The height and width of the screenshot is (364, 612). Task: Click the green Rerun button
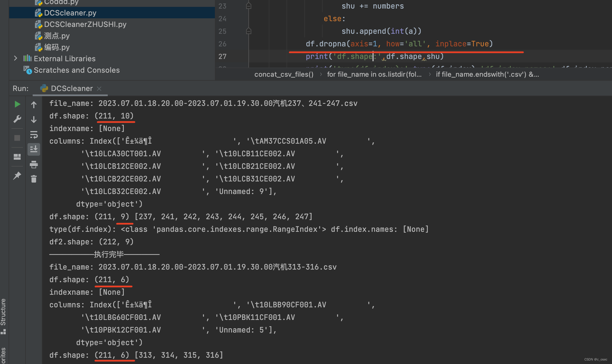(17, 104)
